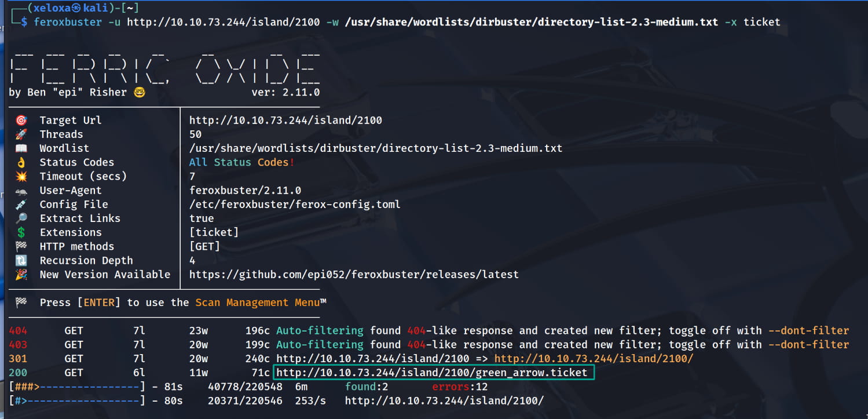The width and height of the screenshot is (868, 419).
Task: Click the dollar icon next to Extensions
Action: pyautogui.click(x=21, y=232)
